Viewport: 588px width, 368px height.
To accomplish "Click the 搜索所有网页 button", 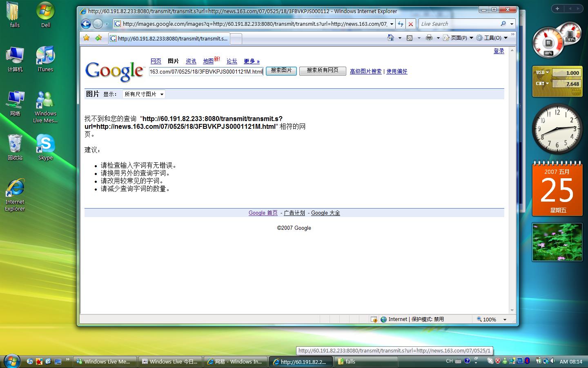I will pos(323,71).
